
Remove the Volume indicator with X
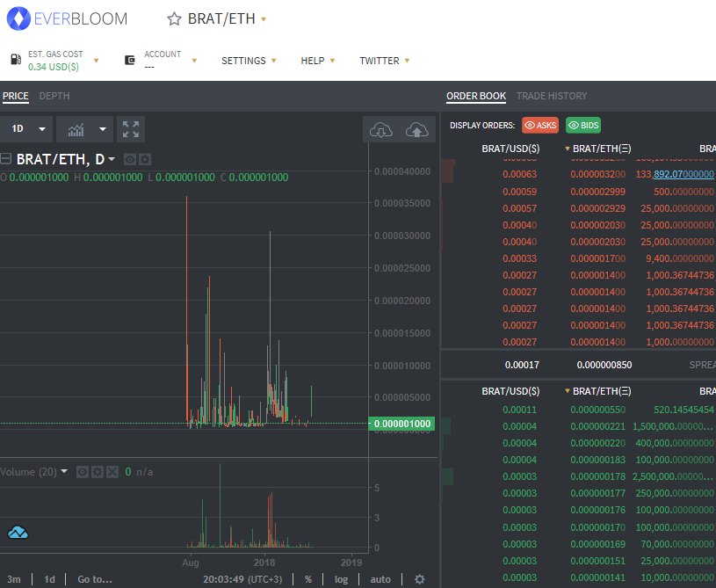click(112, 472)
